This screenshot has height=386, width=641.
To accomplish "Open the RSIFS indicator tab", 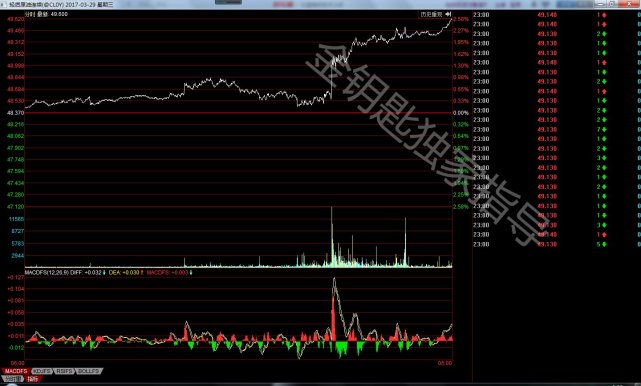I will (x=64, y=371).
